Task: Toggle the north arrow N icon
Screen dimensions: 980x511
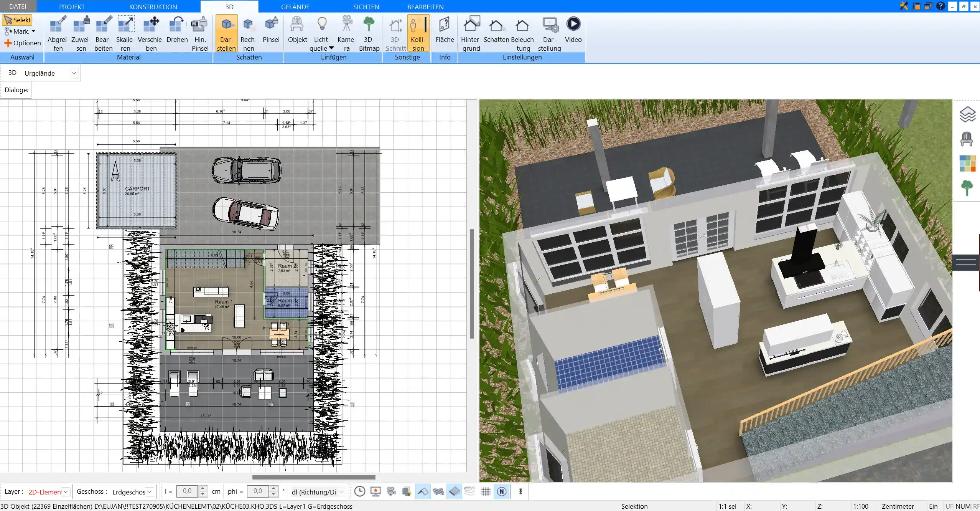Action: point(502,491)
